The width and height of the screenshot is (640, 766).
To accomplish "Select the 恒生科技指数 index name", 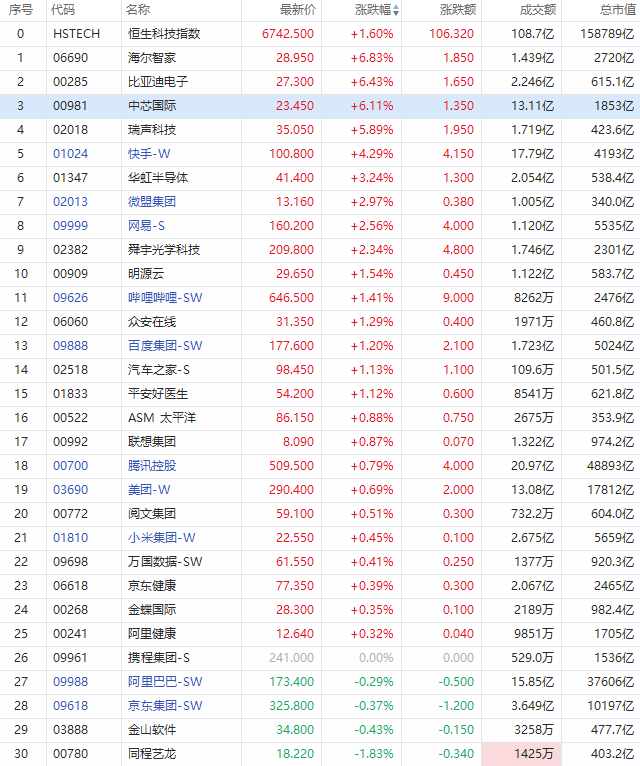I will point(164,34).
